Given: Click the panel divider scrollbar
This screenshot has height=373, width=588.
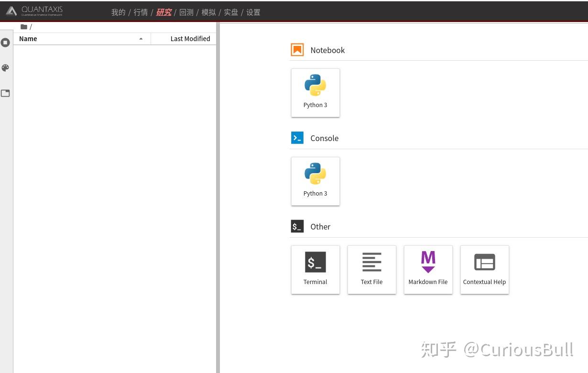Looking at the screenshot, I should (218, 197).
